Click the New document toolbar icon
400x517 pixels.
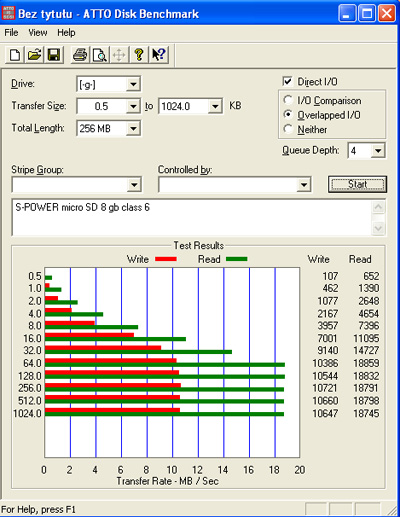point(15,55)
